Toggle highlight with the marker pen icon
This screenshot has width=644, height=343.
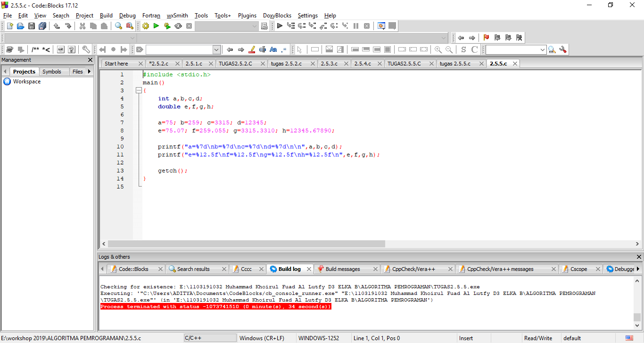pyautogui.click(x=252, y=49)
